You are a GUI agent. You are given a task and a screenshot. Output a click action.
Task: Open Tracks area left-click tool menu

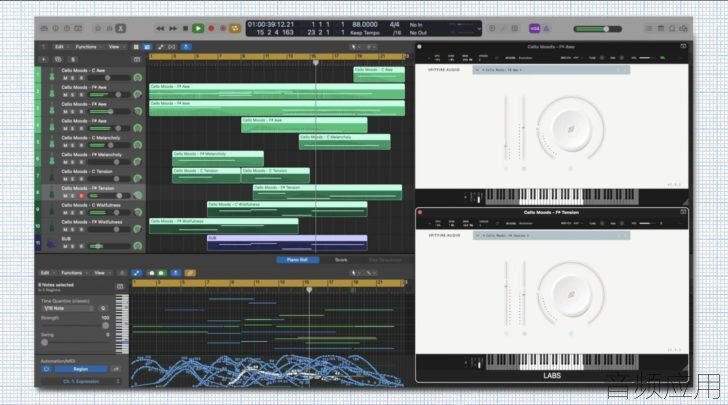tap(354, 47)
